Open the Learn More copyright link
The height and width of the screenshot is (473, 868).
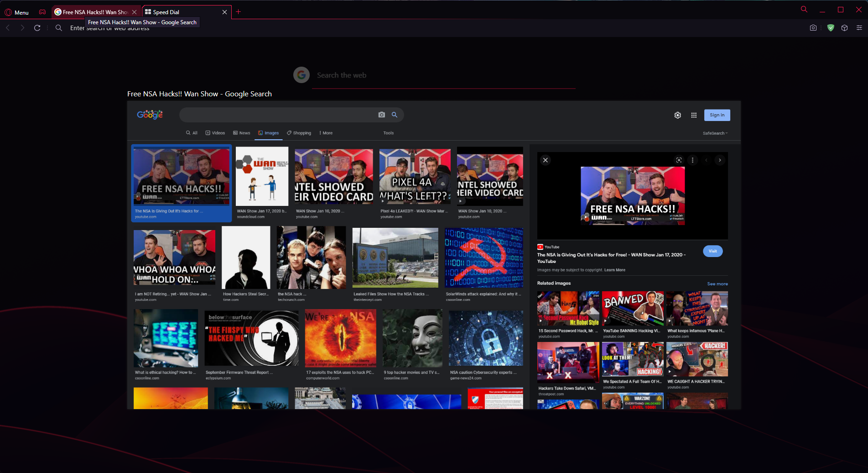[x=615, y=270]
